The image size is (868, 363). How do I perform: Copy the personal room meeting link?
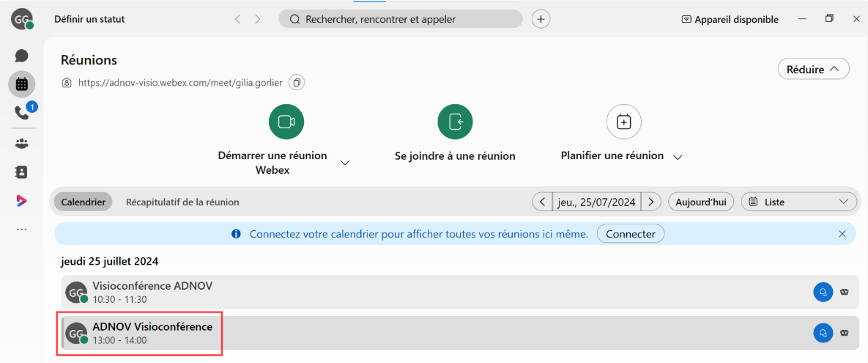pyautogui.click(x=297, y=83)
